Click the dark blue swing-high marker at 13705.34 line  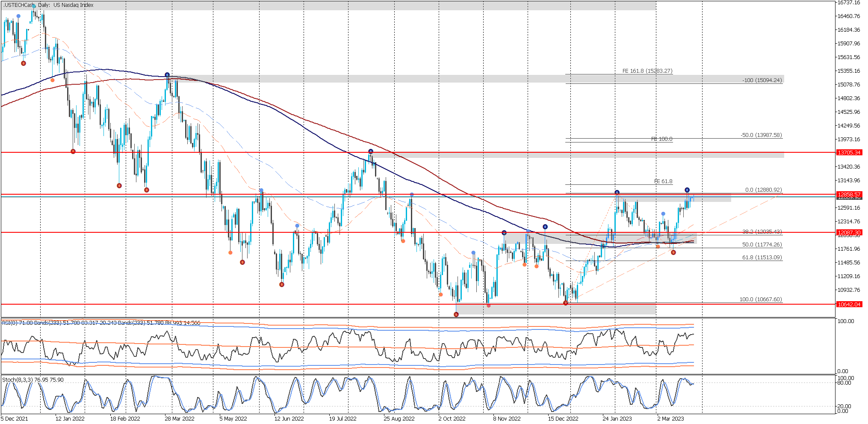pyautogui.click(x=371, y=151)
